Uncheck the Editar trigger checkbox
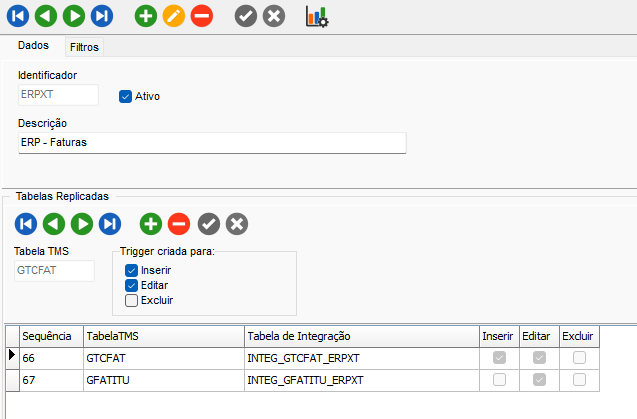637x419 pixels. click(x=131, y=285)
